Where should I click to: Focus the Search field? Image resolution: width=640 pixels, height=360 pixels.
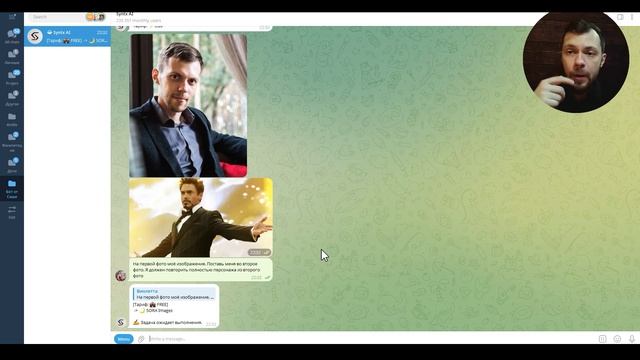(56, 17)
